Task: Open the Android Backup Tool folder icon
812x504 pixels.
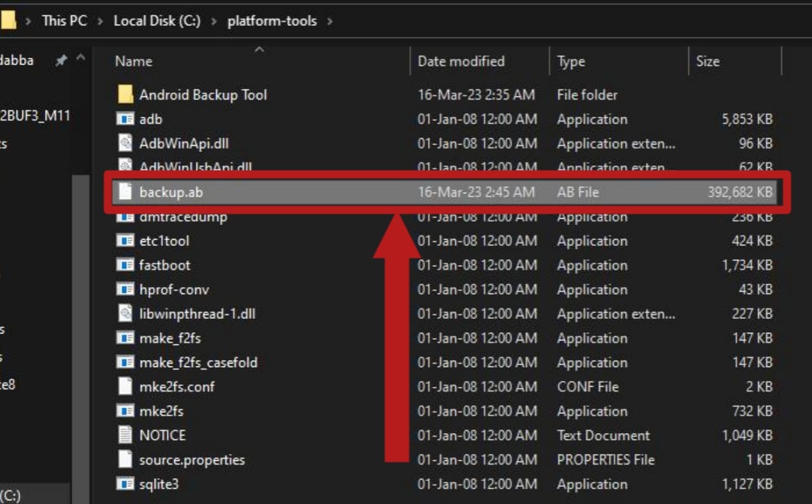Action: [x=126, y=95]
